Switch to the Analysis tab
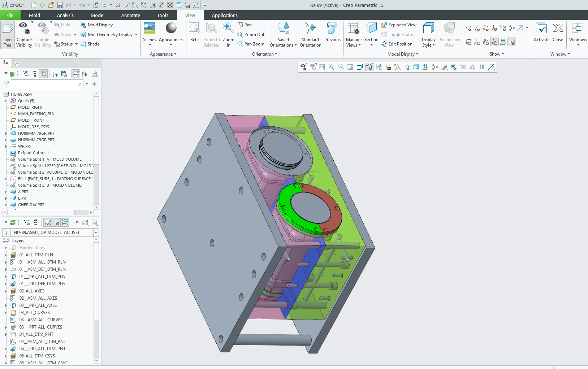The height and width of the screenshot is (369, 588). click(65, 15)
